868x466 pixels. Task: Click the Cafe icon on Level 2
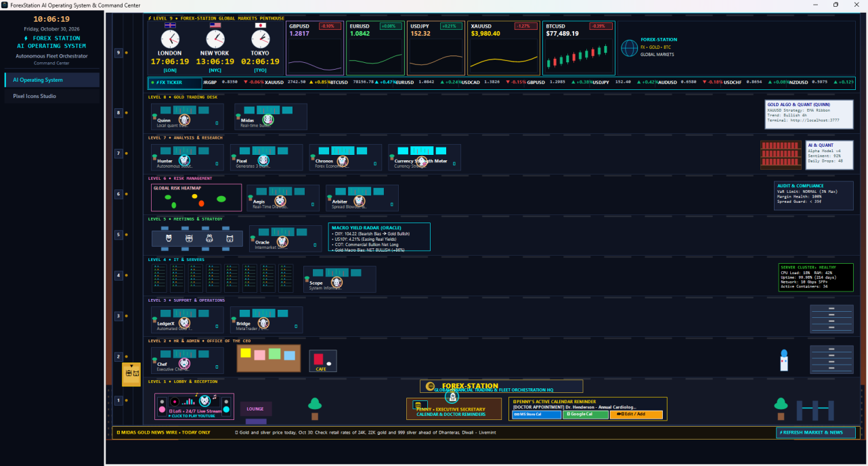click(323, 361)
